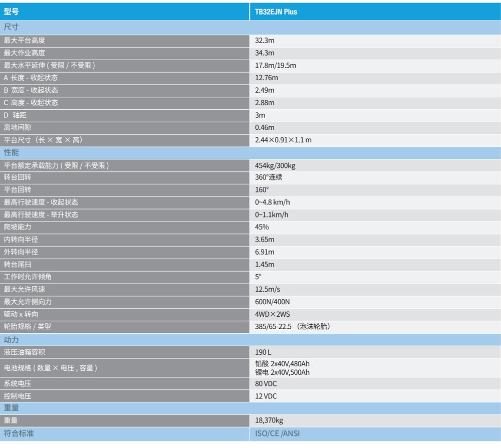Click the 转台回转 label

coord(18,177)
